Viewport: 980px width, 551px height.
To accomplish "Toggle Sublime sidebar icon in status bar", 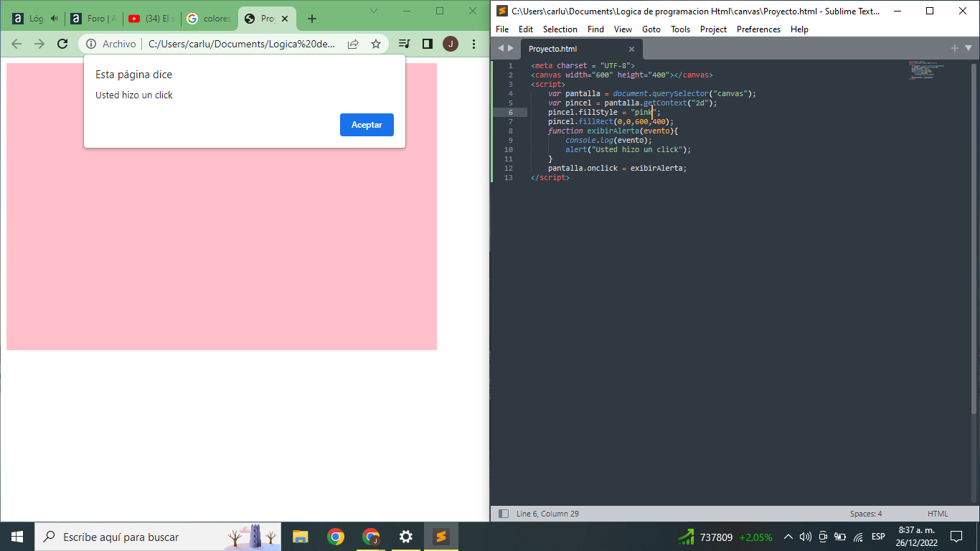I will click(504, 514).
